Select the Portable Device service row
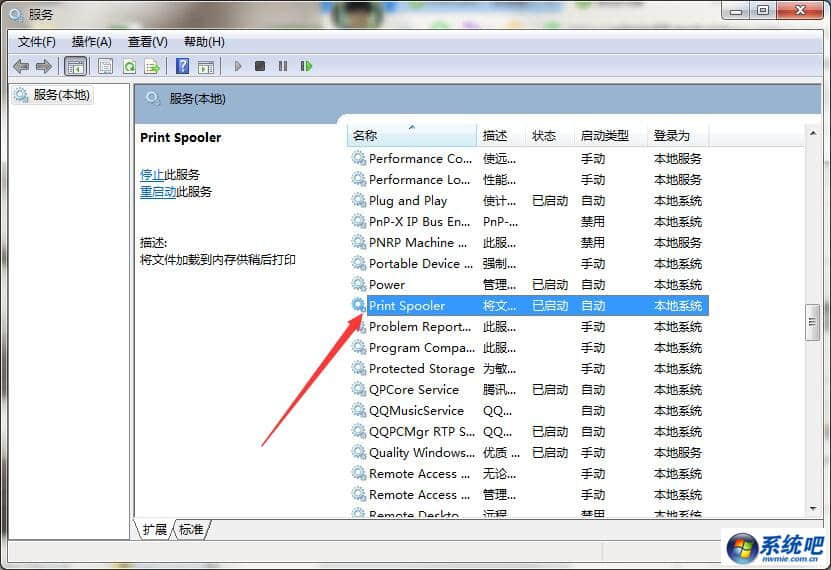Screen dimensions: 831x570 tap(528, 263)
